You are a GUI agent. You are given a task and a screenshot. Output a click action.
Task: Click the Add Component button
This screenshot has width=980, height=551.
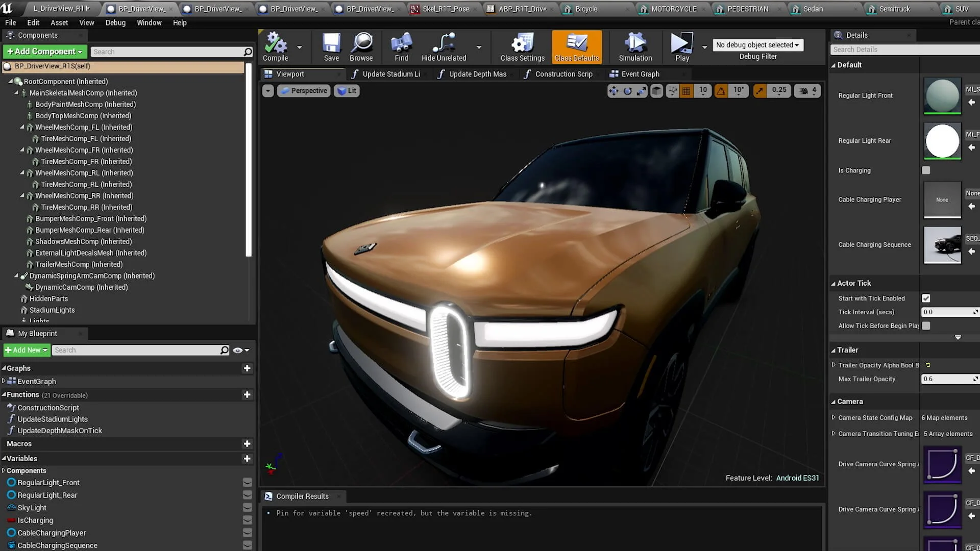[x=44, y=52]
